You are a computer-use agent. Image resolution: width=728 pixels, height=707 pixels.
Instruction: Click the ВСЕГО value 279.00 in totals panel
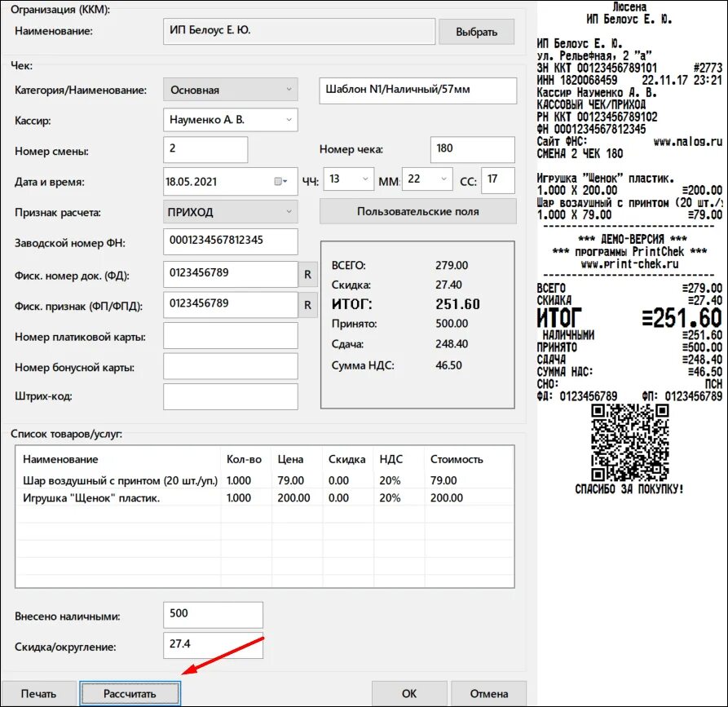click(452, 265)
